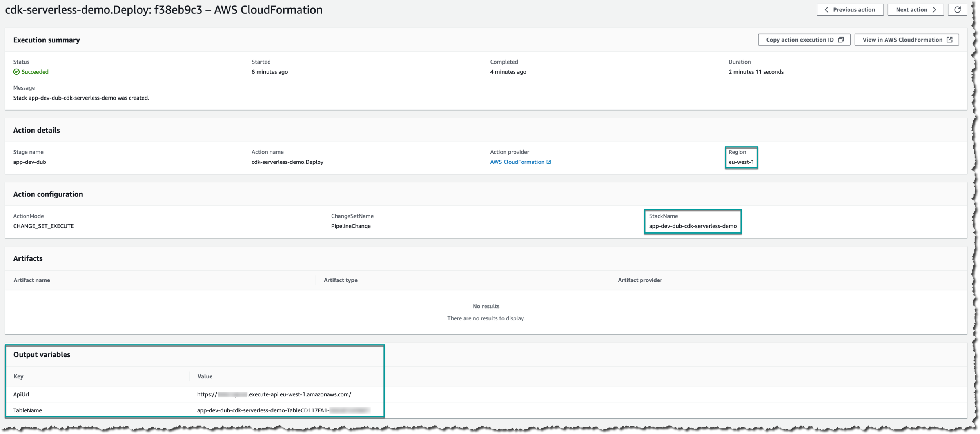Click the refresh icon in the top toolbar
Viewport: 980px width, 434px height.
(x=958, y=9)
